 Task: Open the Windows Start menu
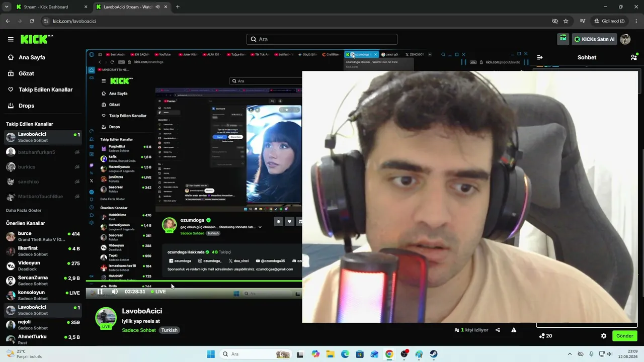point(211,354)
